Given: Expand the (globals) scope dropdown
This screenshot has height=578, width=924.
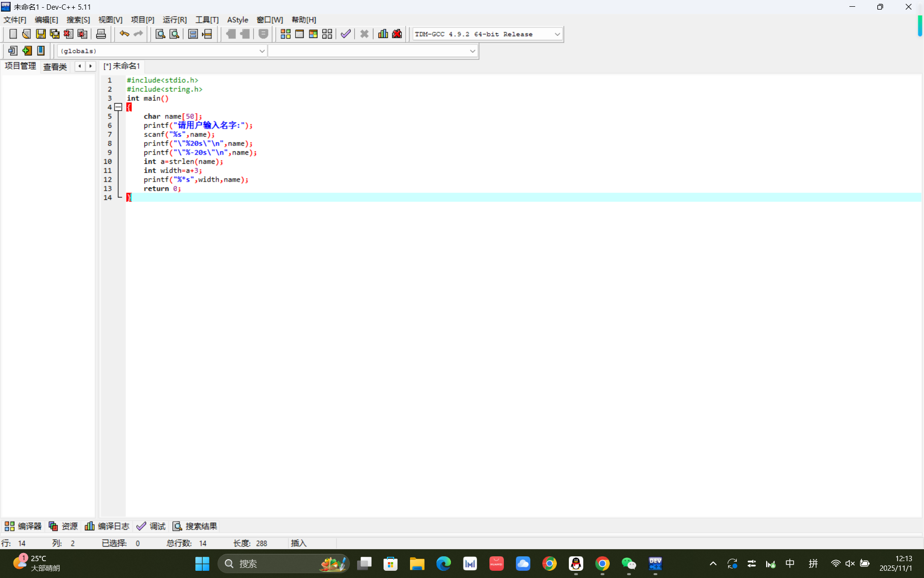Looking at the screenshot, I should pyautogui.click(x=262, y=51).
